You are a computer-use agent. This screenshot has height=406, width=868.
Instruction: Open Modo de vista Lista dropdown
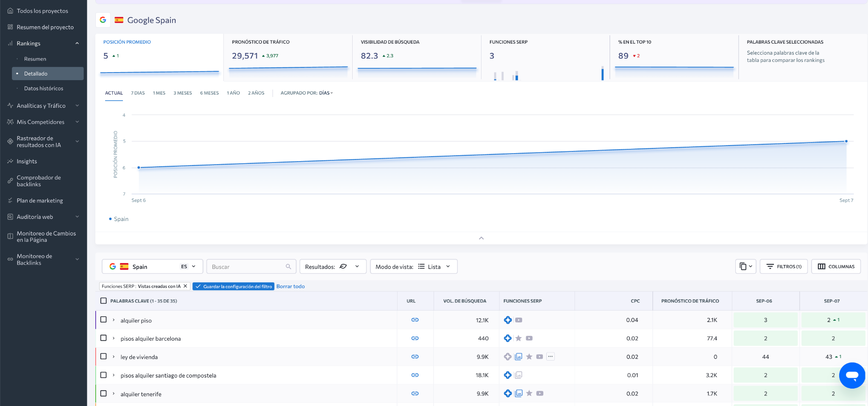click(414, 266)
